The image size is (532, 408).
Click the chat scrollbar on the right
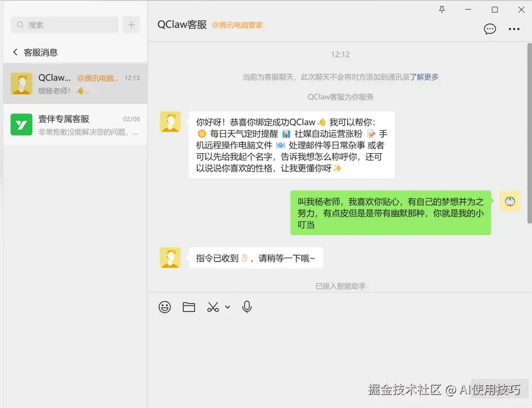(529, 133)
